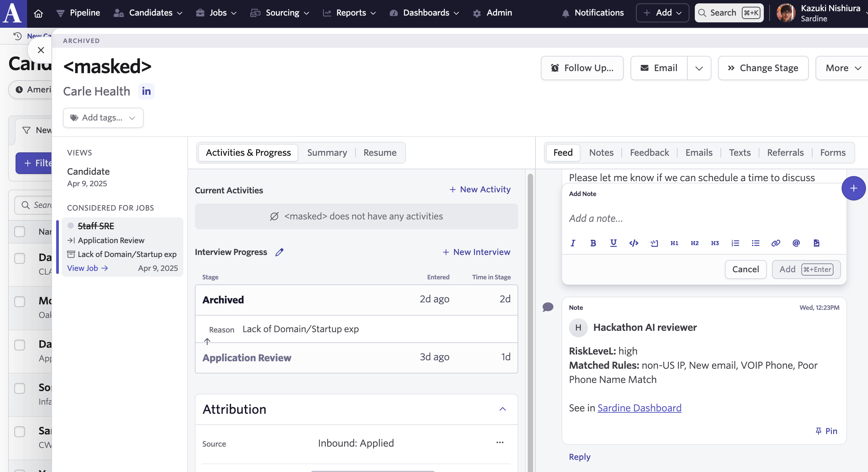Switch to the Resume tab

[380, 153]
